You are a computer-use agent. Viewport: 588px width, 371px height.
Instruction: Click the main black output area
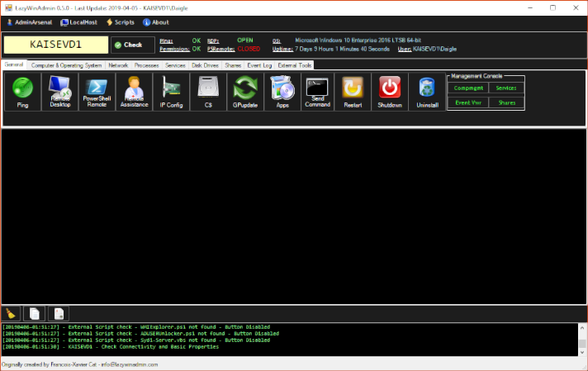(x=294, y=216)
